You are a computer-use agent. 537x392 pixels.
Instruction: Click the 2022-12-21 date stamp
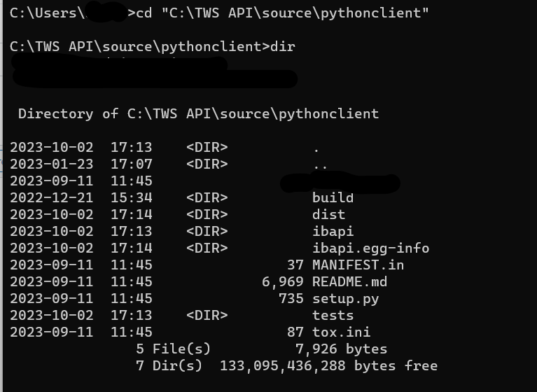(51, 198)
